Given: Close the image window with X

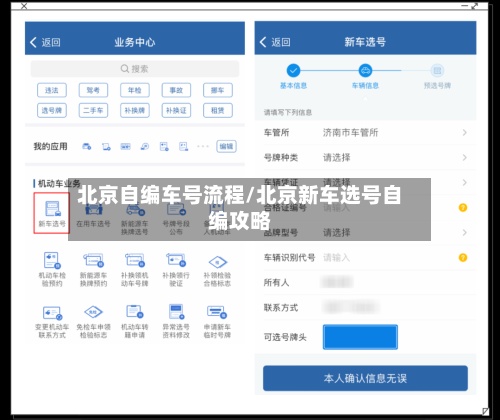Looking at the screenshot, I should tap(24, 6).
